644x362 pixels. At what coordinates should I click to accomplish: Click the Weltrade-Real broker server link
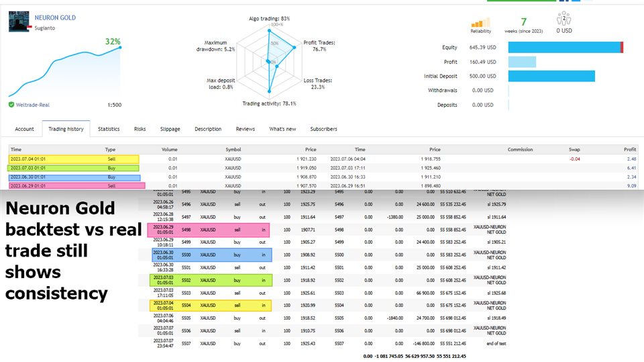coord(32,105)
